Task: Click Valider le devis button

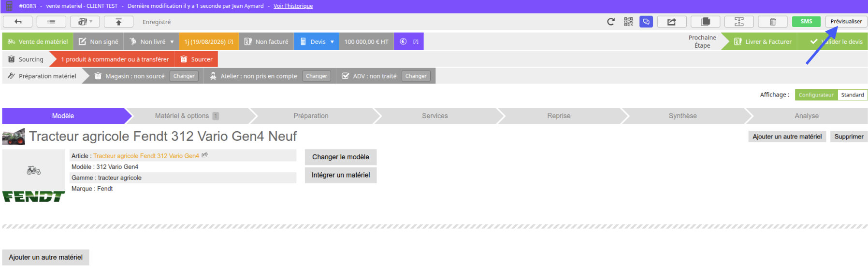Action: (x=837, y=41)
